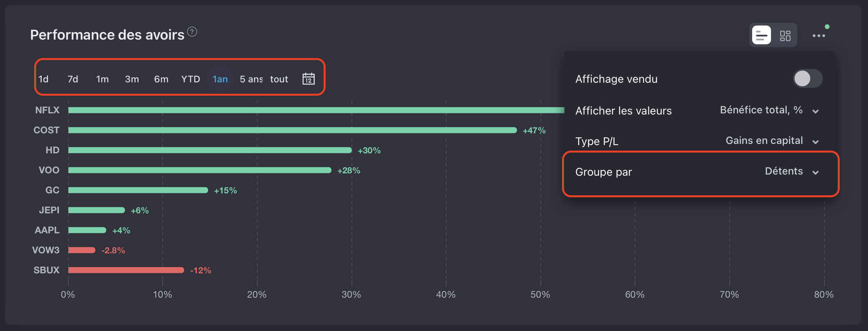The width and height of the screenshot is (868, 331).
Task: Choose the 1m period
Action: click(102, 79)
